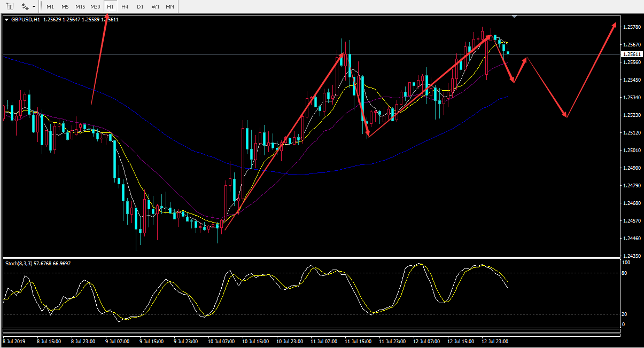
Task: Switch chart to M1 timeframe
Action: 50,6
